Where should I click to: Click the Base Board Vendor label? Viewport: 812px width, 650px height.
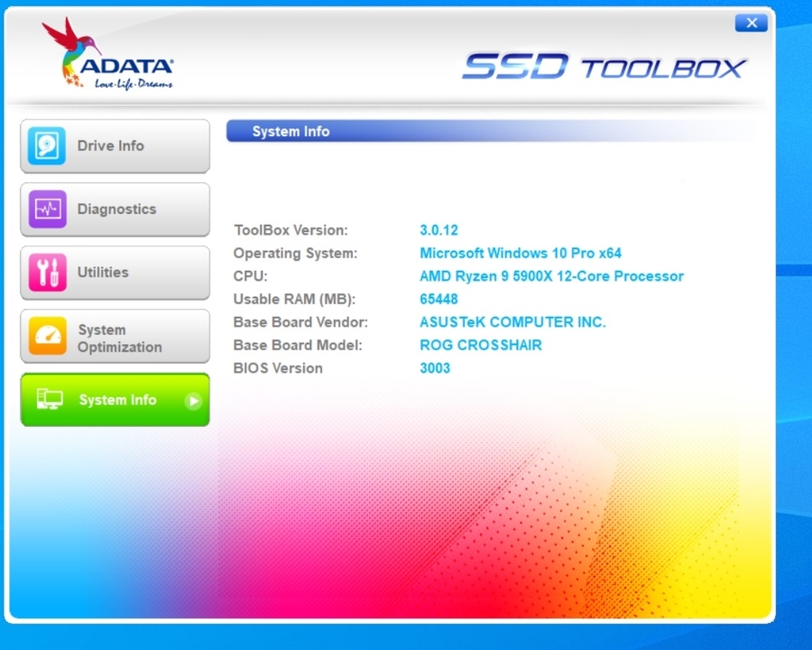click(300, 322)
